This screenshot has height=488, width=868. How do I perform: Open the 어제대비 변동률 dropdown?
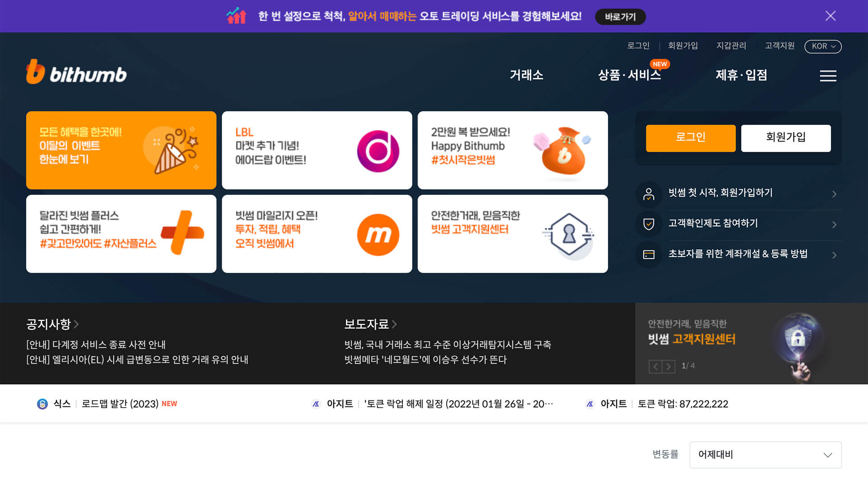(765, 455)
